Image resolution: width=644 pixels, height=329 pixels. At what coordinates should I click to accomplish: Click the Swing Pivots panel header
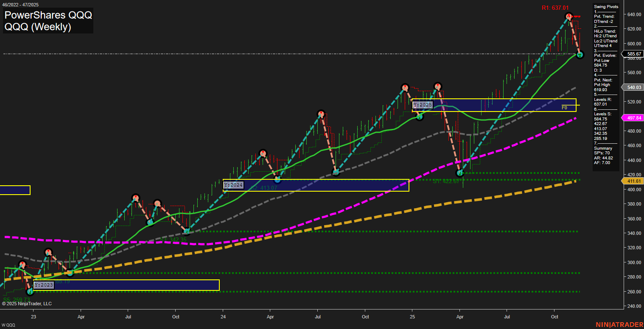click(x=607, y=7)
